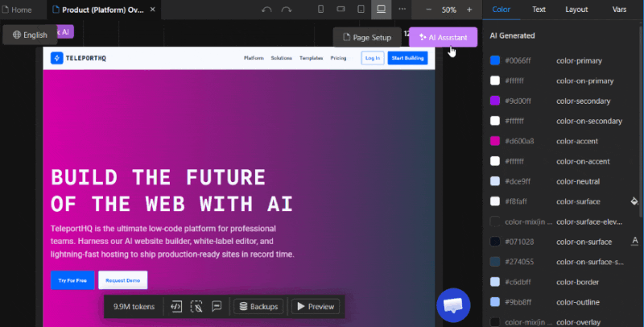Switch to the Text tab
Image resolution: width=644 pixels, height=327 pixels.
pos(539,10)
